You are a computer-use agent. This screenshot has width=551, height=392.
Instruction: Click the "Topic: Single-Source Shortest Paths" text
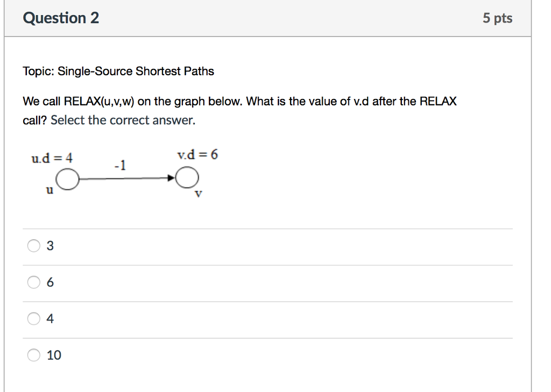pos(118,72)
